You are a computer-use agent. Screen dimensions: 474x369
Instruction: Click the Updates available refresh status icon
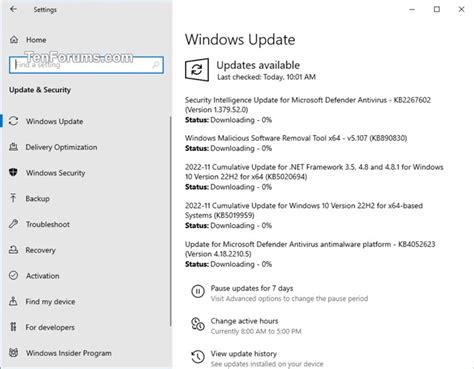197,70
